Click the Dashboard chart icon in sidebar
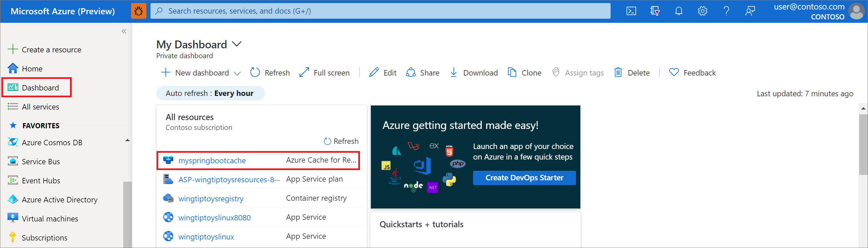This screenshot has height=248, width=868. [13, 87]
